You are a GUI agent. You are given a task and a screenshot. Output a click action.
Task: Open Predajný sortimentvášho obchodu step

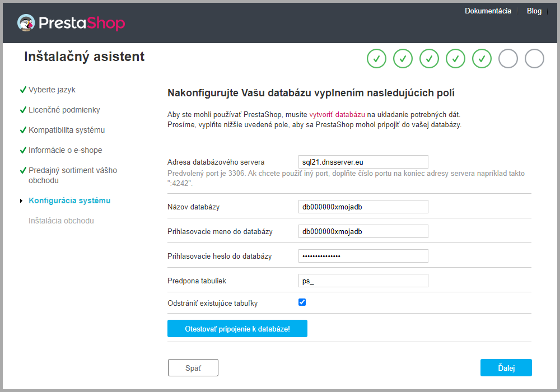tap(73, 175)
